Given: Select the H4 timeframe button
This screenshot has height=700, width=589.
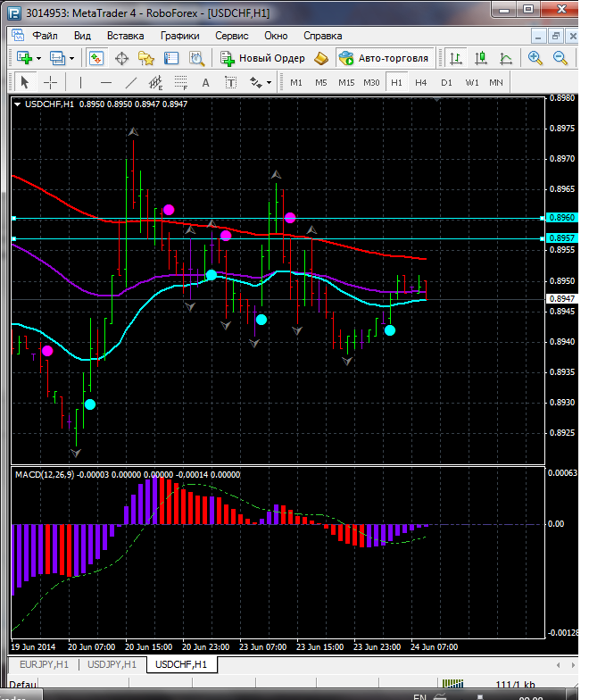Looking at the screenshot, I should (420, 82).
